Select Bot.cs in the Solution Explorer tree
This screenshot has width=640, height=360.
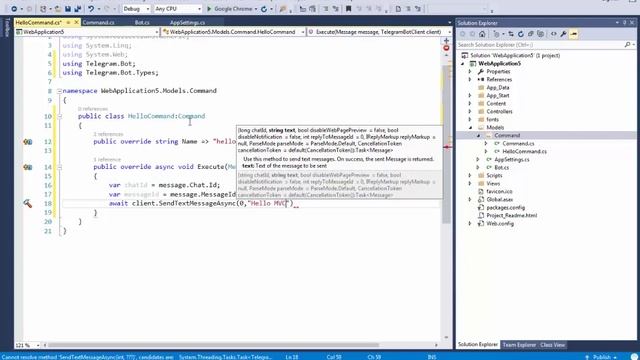501,167
